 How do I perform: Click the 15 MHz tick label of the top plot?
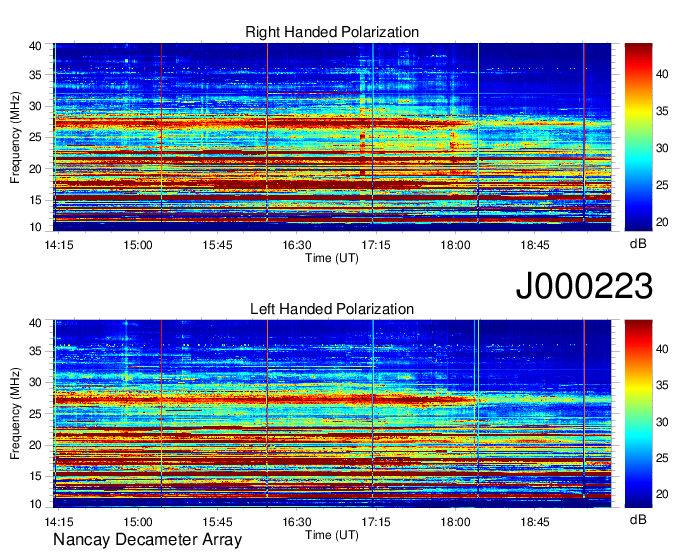36,200
